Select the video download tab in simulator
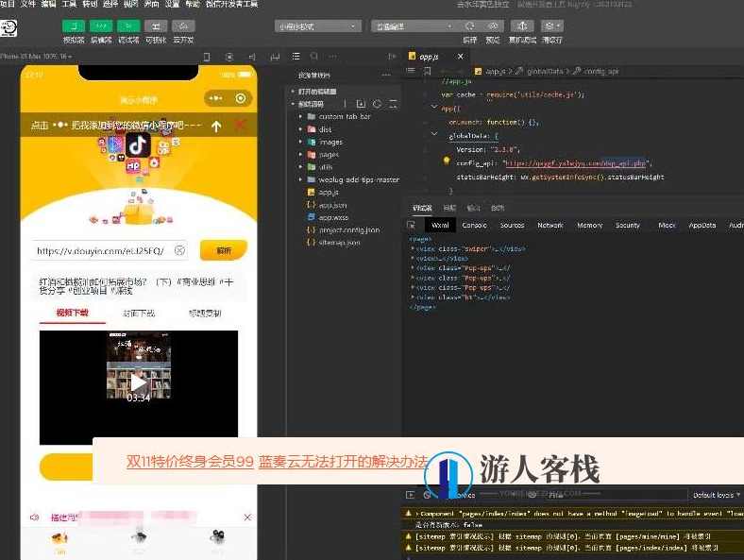744x560 pixels. (x=72, y=313)
